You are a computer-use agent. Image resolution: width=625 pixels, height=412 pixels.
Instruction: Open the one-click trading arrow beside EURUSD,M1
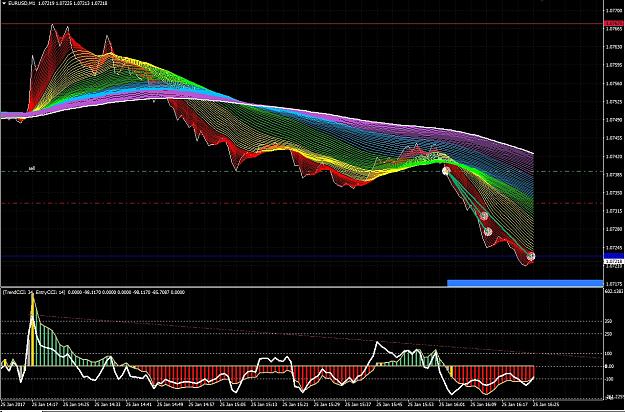3,3
